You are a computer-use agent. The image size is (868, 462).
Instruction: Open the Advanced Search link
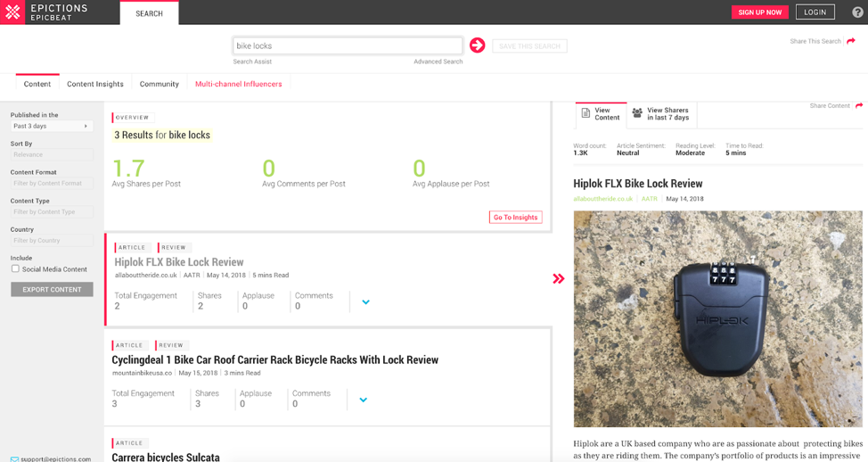[438, 62]
